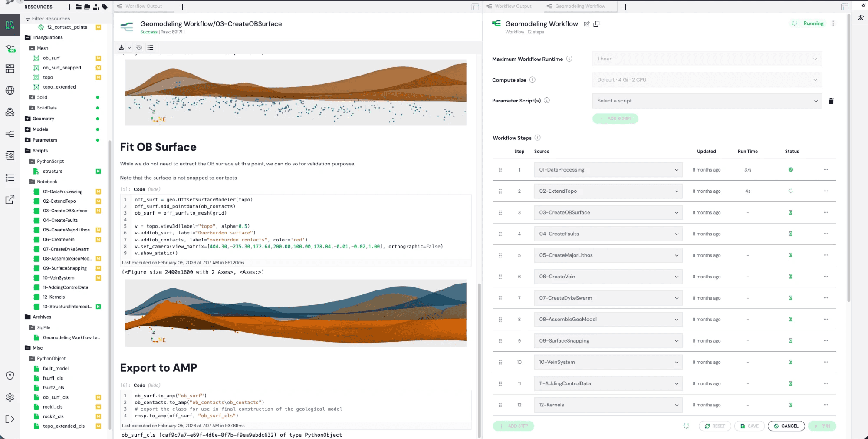Screen dimensions: 868x439
Task: Toggle the crossed-eye hide code icon
Action: [139, 48]
